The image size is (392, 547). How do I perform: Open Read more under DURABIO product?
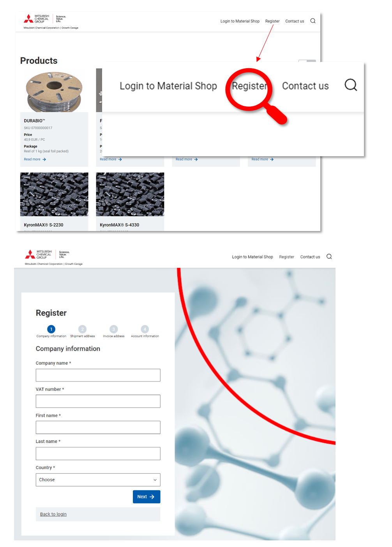coord(35,159)
